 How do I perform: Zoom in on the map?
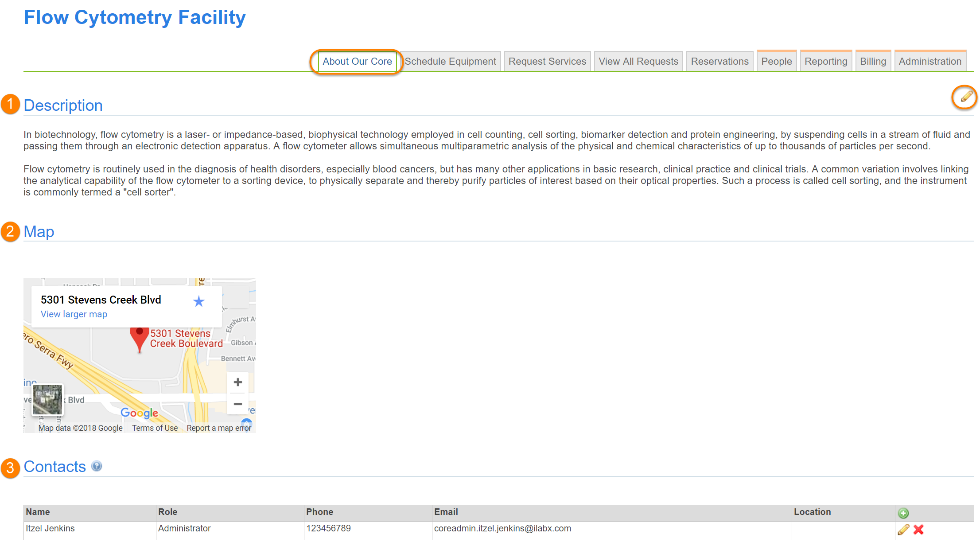(x=238, y=382)
